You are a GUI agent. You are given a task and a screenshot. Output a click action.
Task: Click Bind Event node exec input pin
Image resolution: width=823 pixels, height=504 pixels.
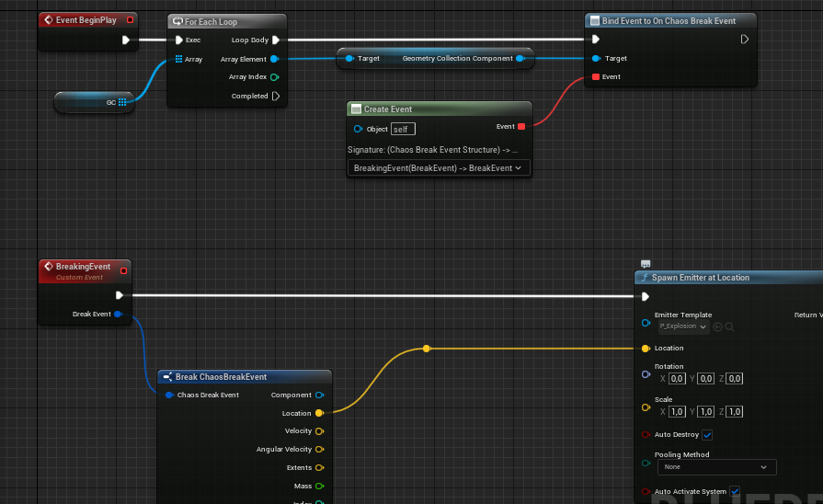(595, 40)
